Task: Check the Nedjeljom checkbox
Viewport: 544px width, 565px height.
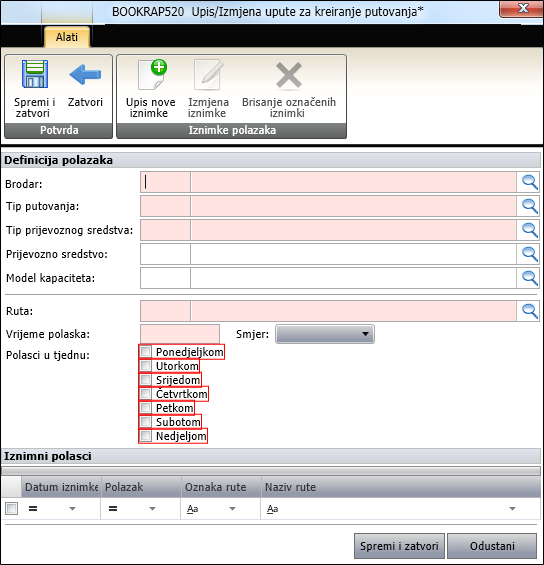Action: pos(146,436)
